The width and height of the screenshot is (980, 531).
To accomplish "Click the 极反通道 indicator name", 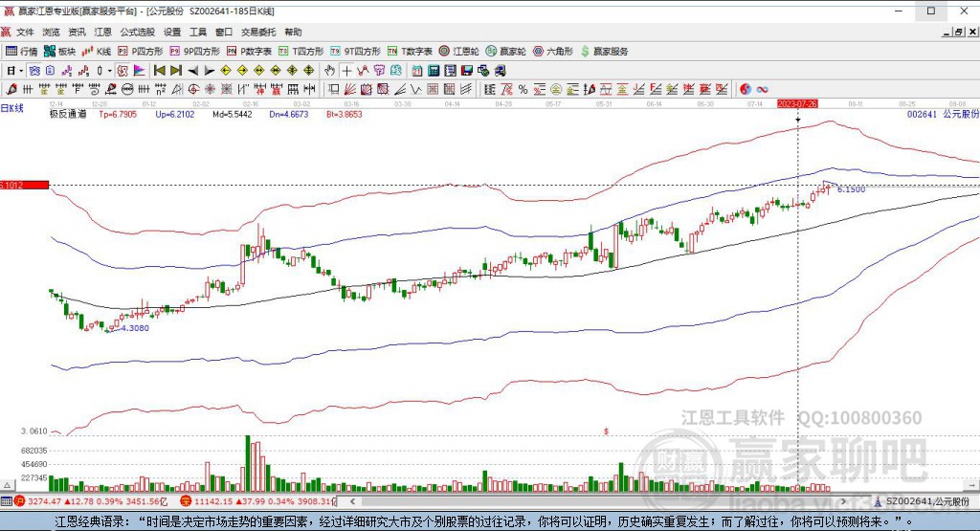I will tap(68, 114).
